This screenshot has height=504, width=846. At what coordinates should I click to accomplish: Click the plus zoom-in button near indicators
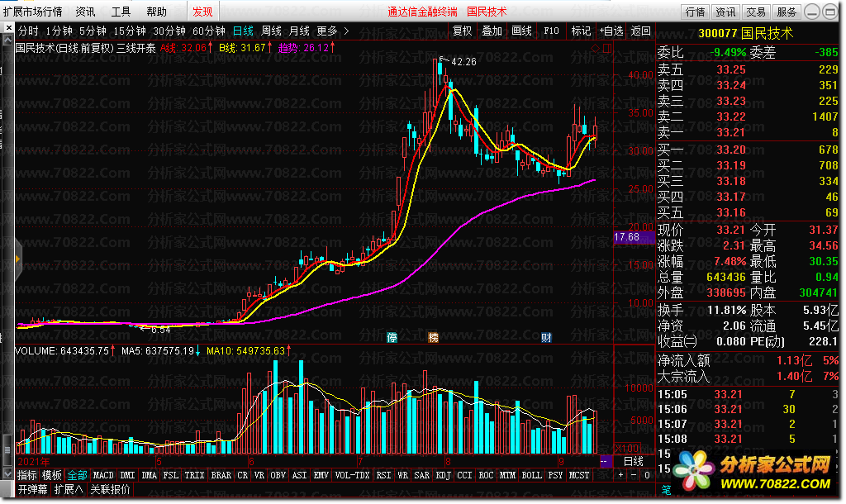point(620,475)
